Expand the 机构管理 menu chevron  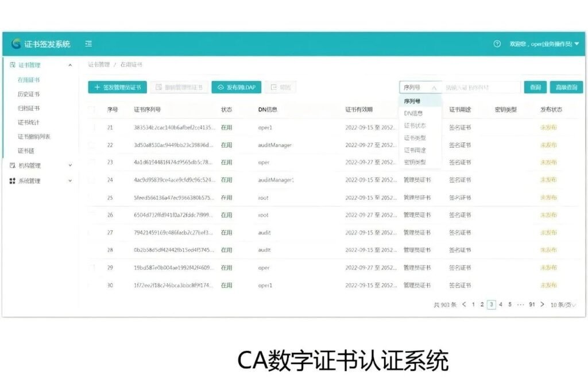tap(70, 165)
